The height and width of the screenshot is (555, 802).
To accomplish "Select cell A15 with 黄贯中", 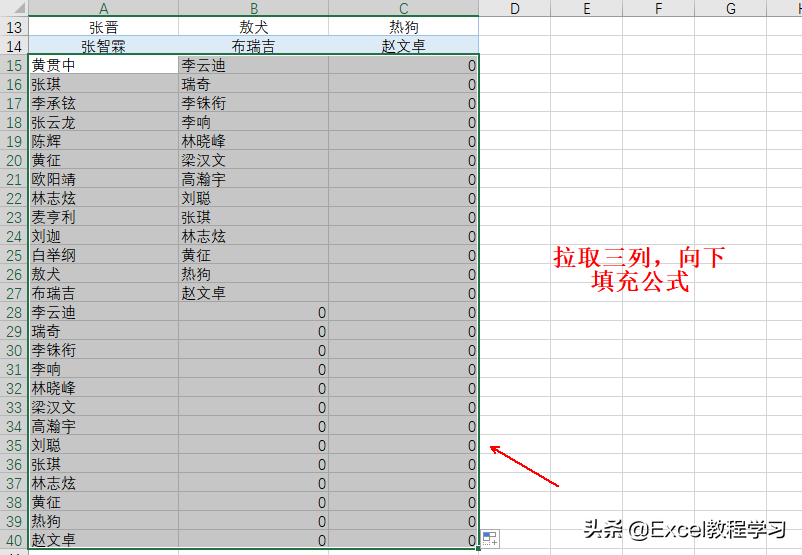I will 103,65.
